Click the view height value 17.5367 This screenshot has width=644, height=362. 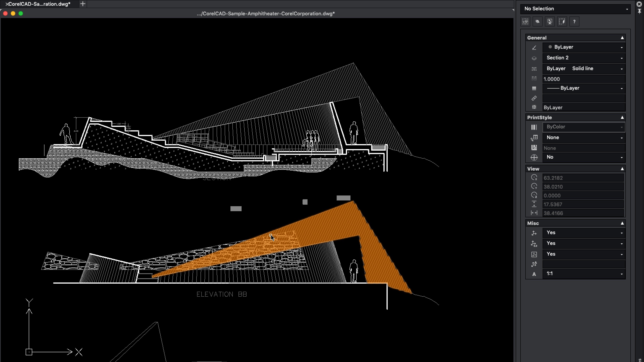583,204
